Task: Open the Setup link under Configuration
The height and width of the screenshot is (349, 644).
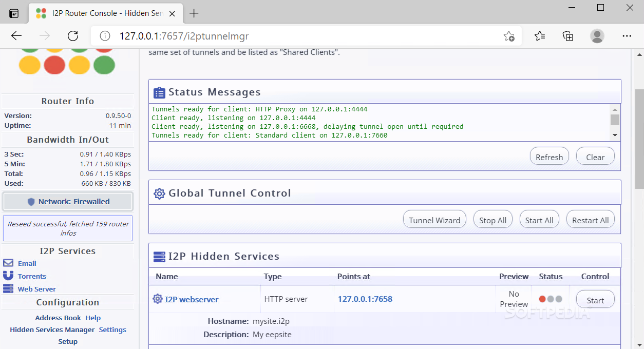Action: coord(68,341)
